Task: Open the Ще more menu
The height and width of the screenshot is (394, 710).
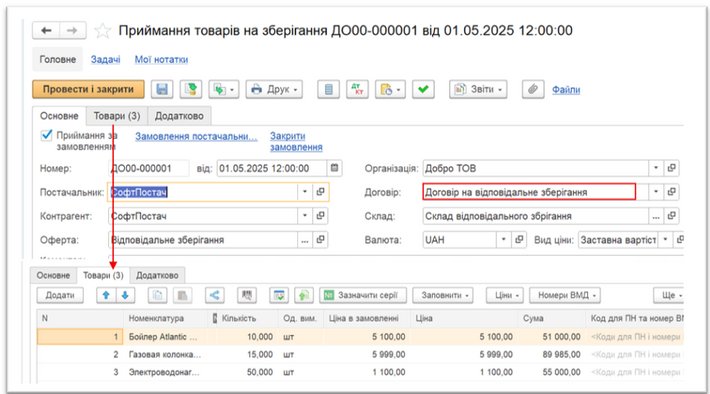Action: pyautogui.click(x=669, y=295)
